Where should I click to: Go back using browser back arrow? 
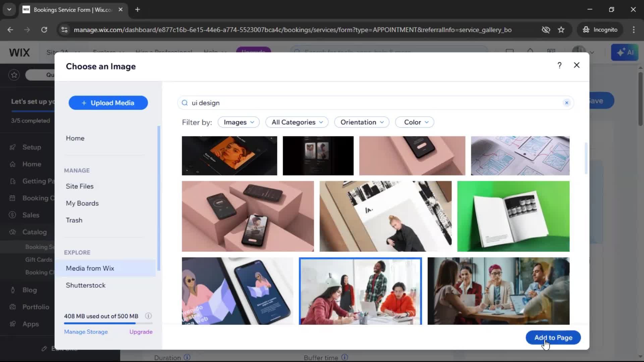(10, 29)
